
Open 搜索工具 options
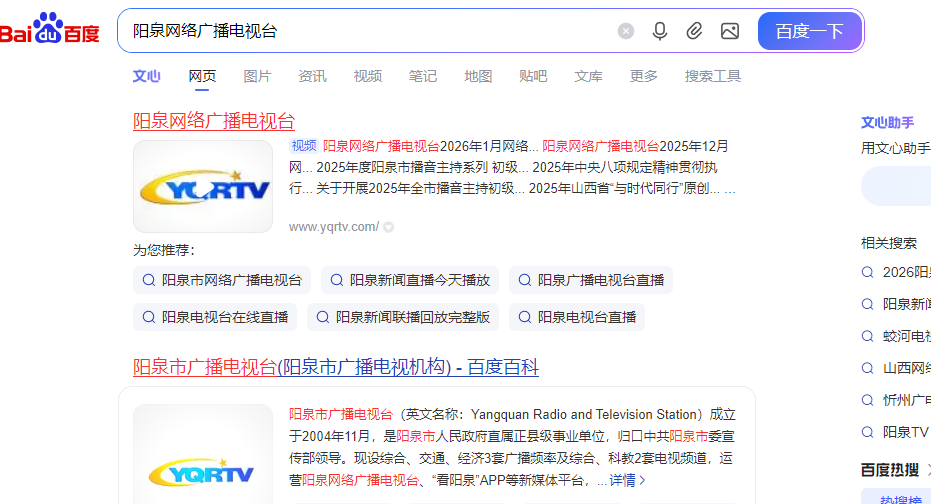click(x=712, y=76)
